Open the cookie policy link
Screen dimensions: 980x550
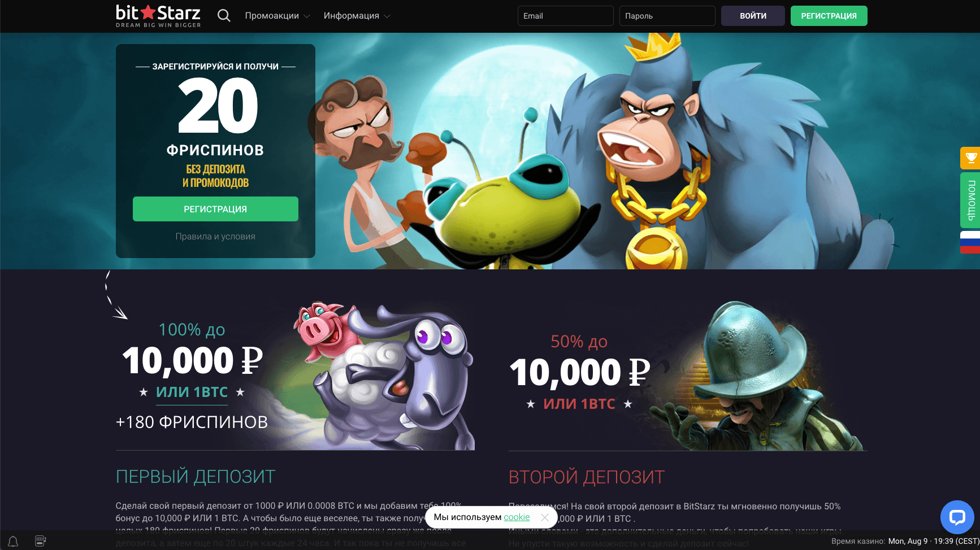point(517,517)
